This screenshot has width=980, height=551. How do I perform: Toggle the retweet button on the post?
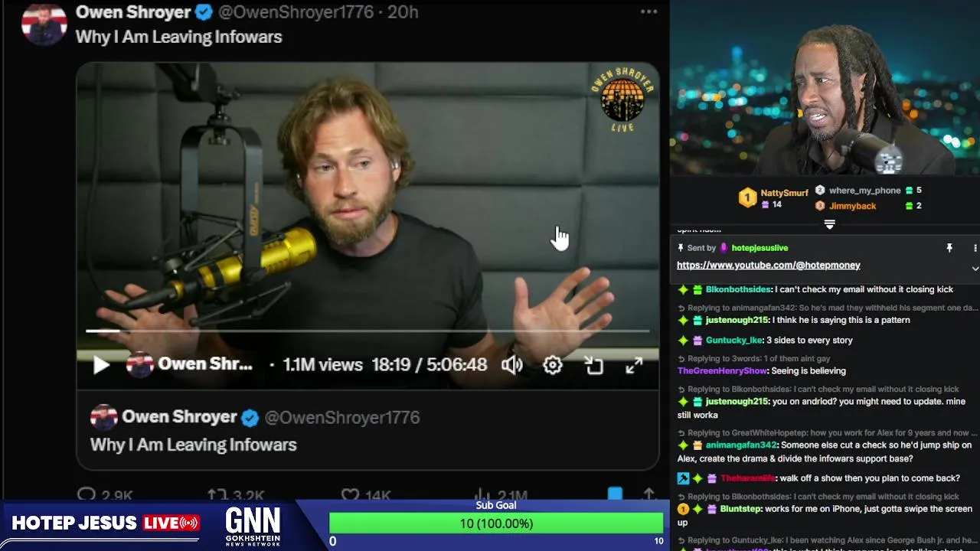(x=218, y=494)
